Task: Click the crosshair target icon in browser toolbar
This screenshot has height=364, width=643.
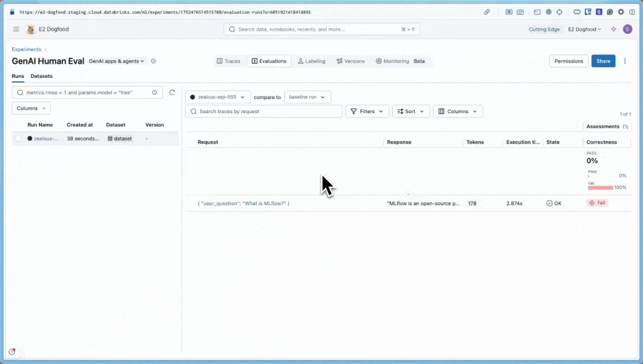Action: click(x=560, y=12)
